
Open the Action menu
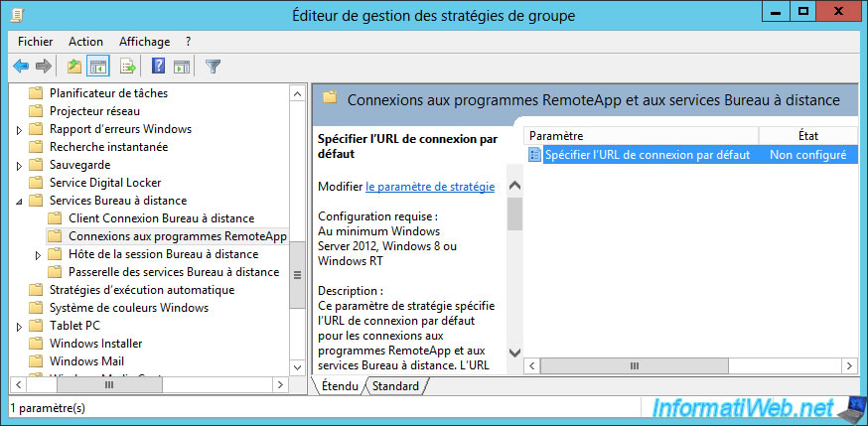[85, 42]
